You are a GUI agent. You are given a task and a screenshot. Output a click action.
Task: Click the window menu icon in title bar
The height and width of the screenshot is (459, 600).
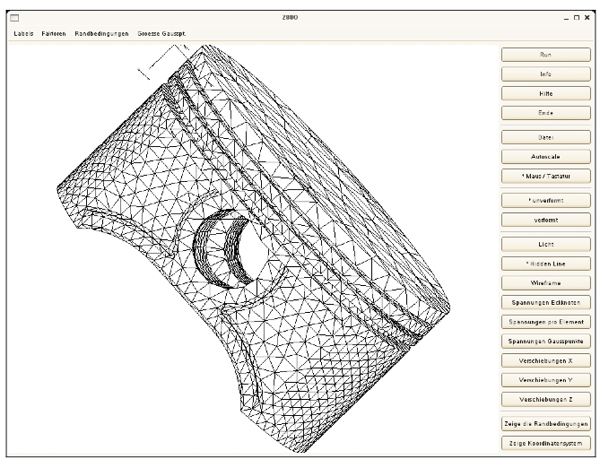[x=14, y=18]
